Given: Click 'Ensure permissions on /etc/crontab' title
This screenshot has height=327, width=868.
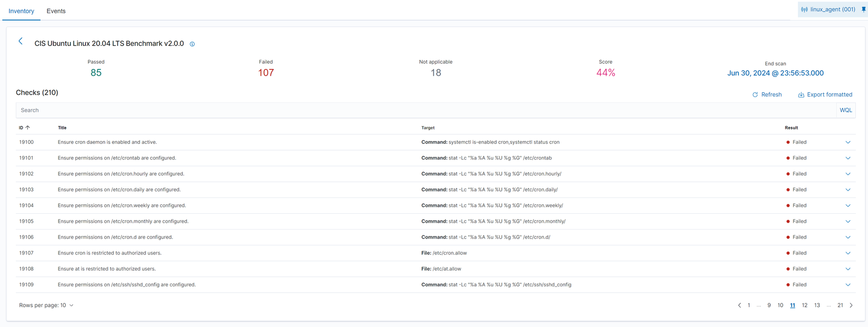Looking at the screenshot, I should click(x=117, y=158).
